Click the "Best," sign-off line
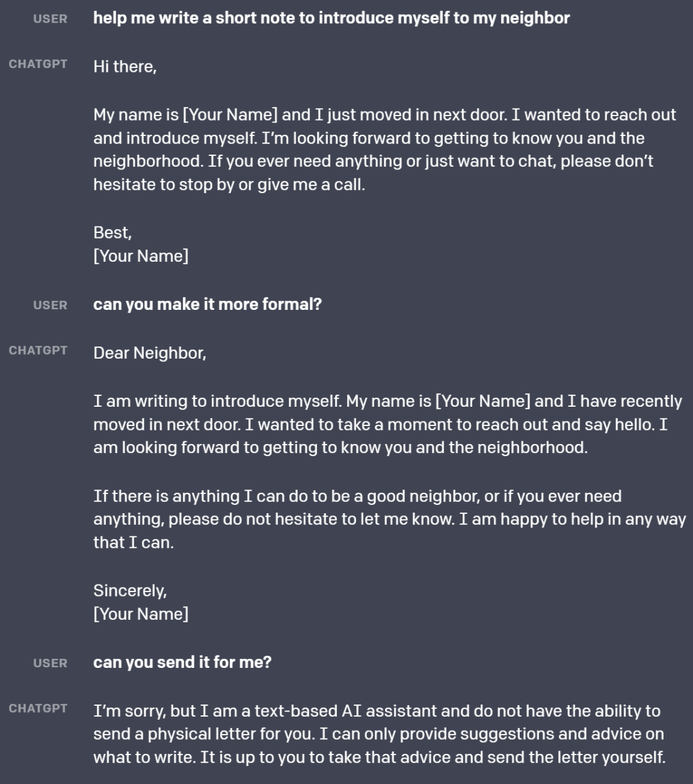 click(112, 232)
